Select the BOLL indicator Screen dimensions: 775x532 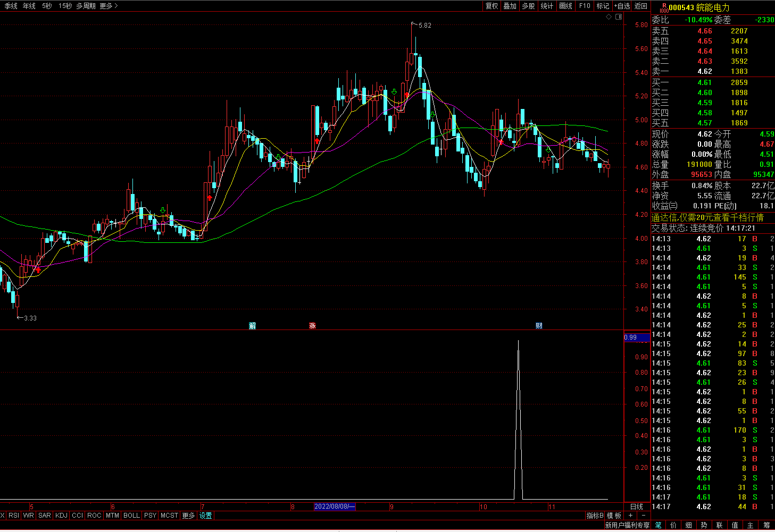click(x=131, y=516)
